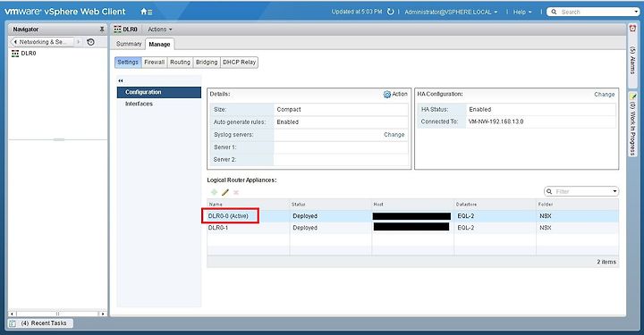Image resolution: width=644 pixels, height=335 pixels.
Task: Sort appliances by Status column
Action: click(331, 205)
